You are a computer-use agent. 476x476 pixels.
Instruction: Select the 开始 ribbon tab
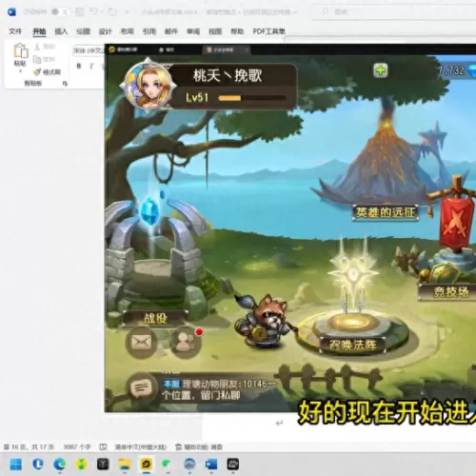point(39,31)
